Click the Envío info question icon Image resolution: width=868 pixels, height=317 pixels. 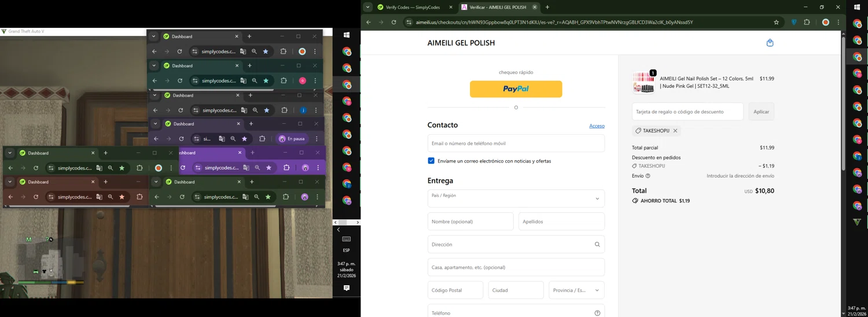coord(648,176)
